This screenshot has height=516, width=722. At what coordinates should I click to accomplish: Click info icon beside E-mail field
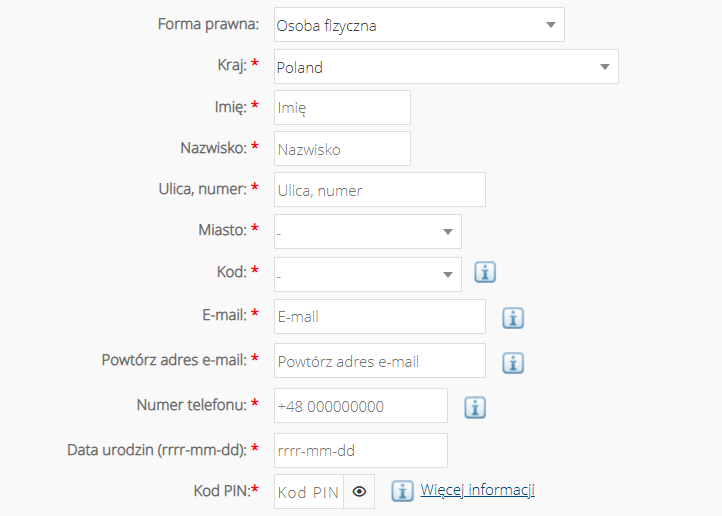pyautogui.click(x=513, y=318)
